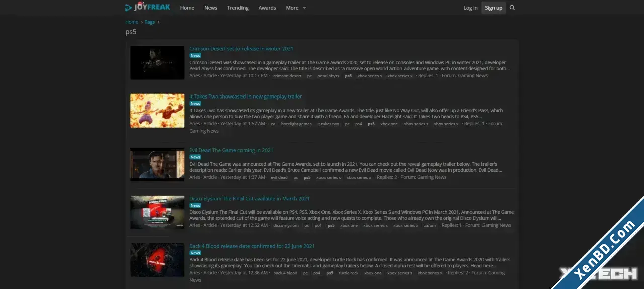Select the 'crimson desert' tag
644x289 pixels.
pos(287,76)
